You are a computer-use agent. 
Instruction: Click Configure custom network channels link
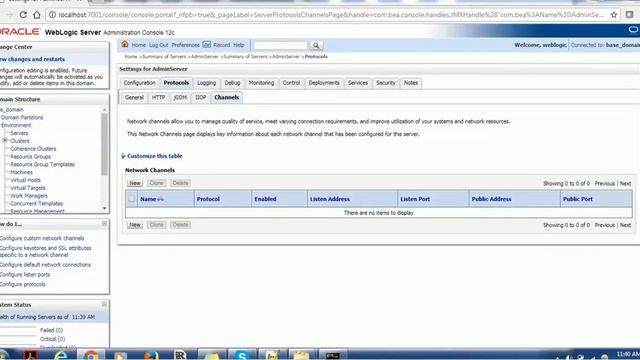click(42, 238)
